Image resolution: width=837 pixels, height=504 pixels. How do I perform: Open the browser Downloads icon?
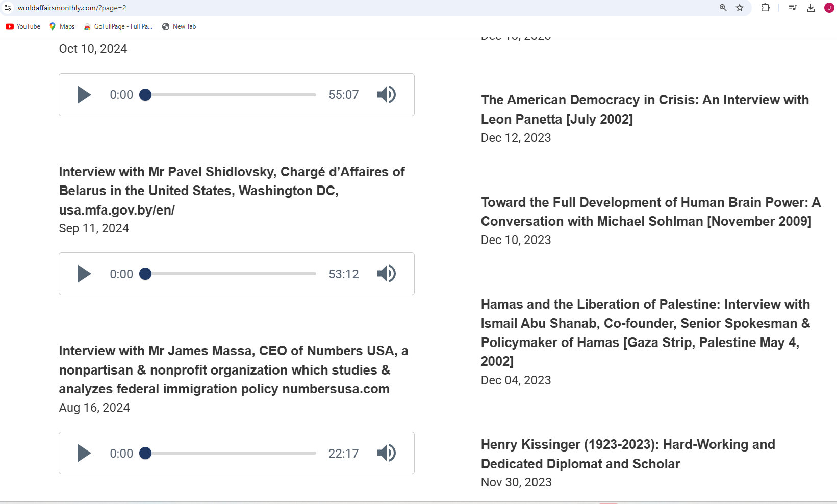click(811, 8)
